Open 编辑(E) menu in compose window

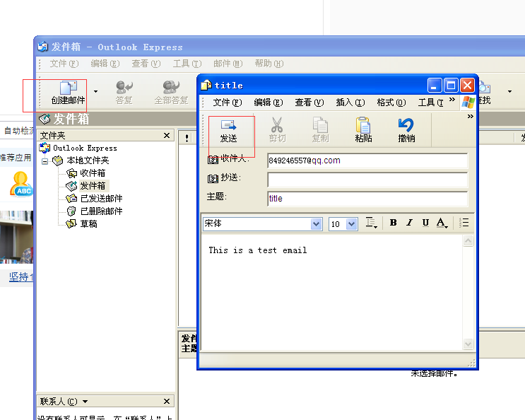(x=269, y=102)
